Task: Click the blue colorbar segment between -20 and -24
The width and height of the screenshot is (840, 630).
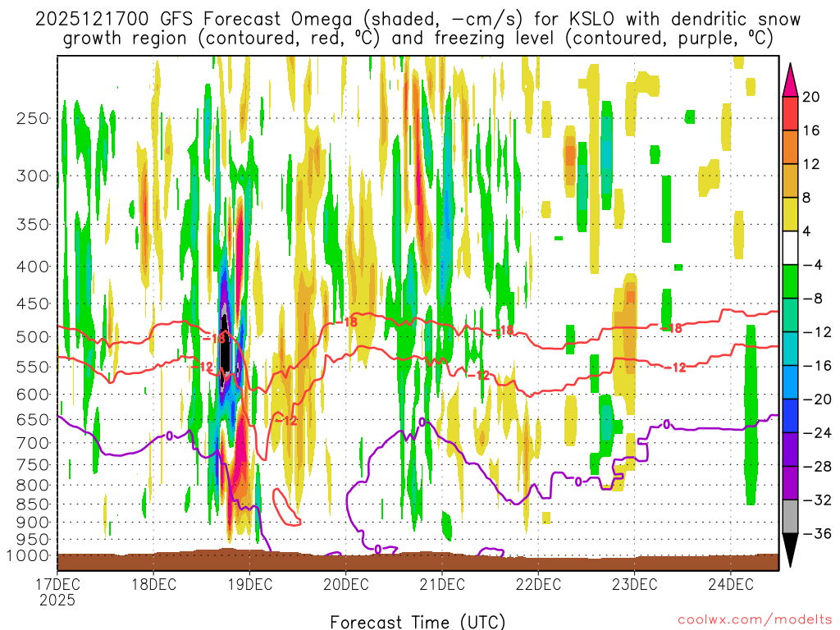Action: tap(790, 416)
